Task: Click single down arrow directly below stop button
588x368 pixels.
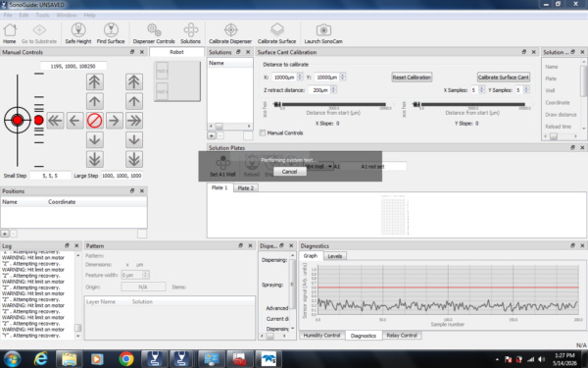Action: tap(94, 140)
